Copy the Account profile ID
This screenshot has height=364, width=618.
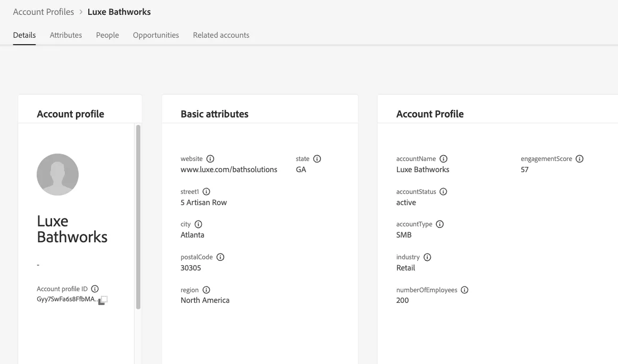point(103,300)
